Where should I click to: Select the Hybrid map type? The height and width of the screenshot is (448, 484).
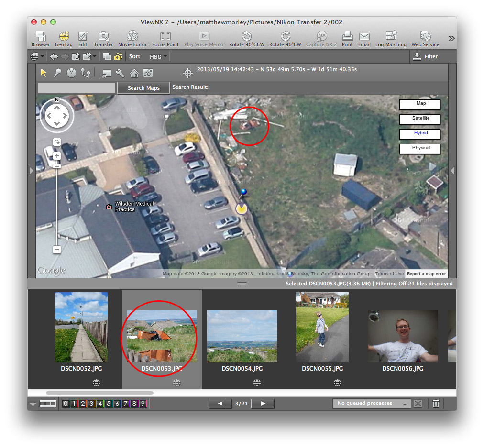pos(420,134)
